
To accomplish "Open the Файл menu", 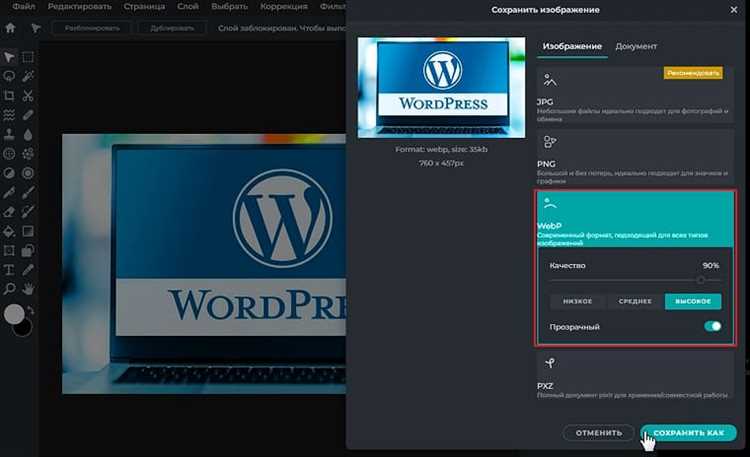I will pyautogui.click(x=24, y=7).
